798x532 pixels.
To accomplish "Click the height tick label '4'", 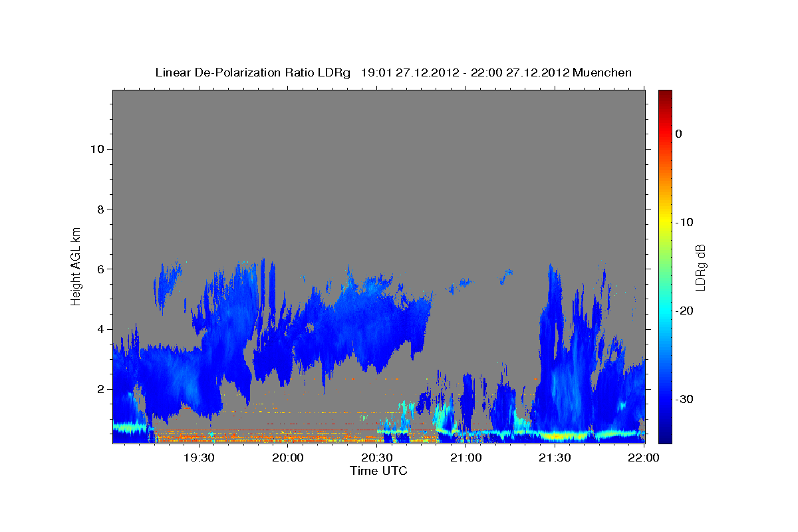I will coord(100,329).
